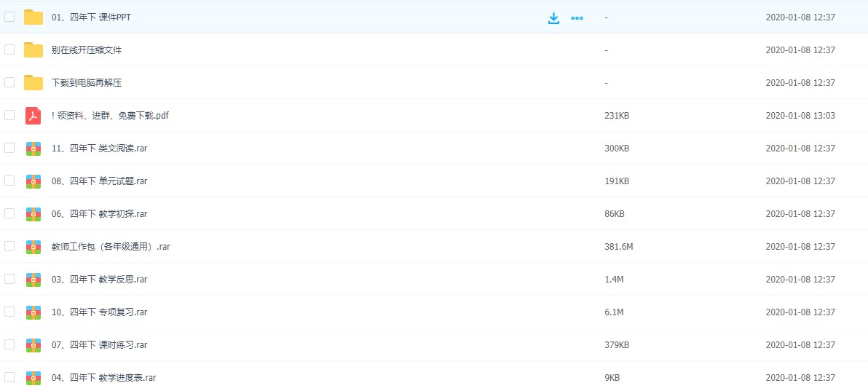Open more options for 课件PPT folder

pos(577,18)
